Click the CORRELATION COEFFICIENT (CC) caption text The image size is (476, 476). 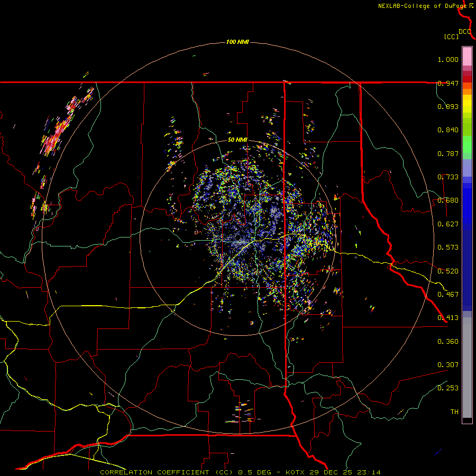coord(167,472)
